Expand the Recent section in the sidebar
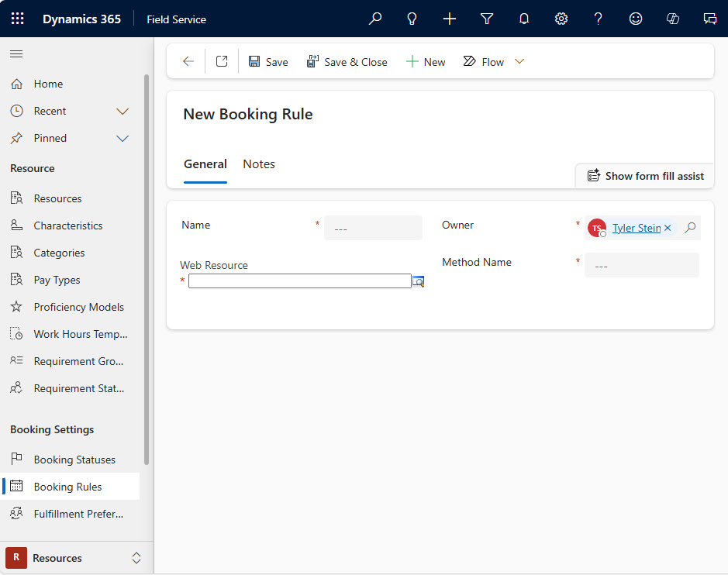The width and height of the screenshot is (728, 575). [x=122, y=111]
